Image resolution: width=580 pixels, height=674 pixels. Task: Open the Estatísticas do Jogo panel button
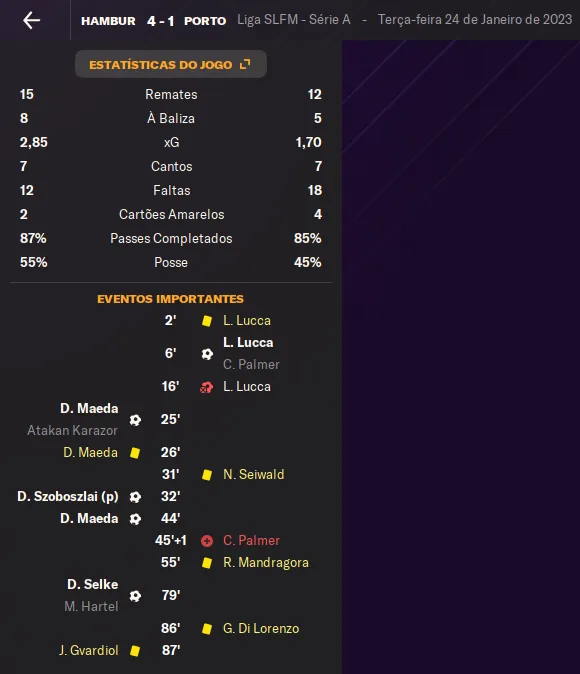pyautogui.click(x=171, y=64)
